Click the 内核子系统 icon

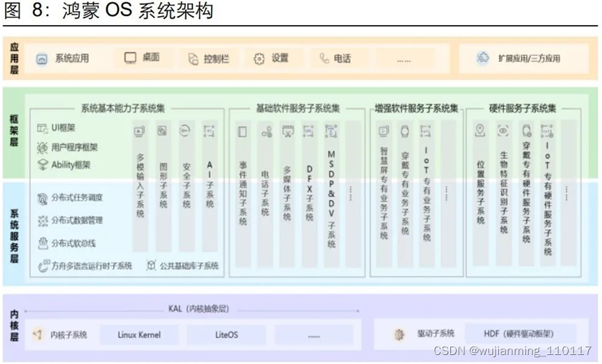pos(38,335)
